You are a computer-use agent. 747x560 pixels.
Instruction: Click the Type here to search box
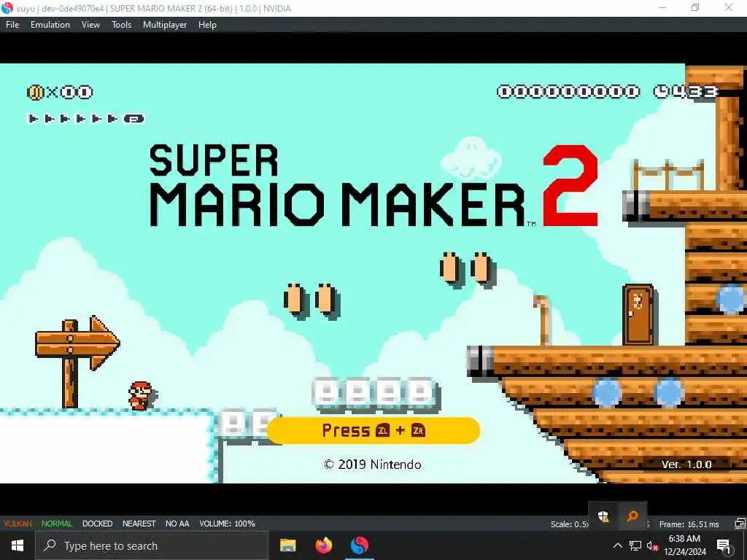[x=152, y=545]
